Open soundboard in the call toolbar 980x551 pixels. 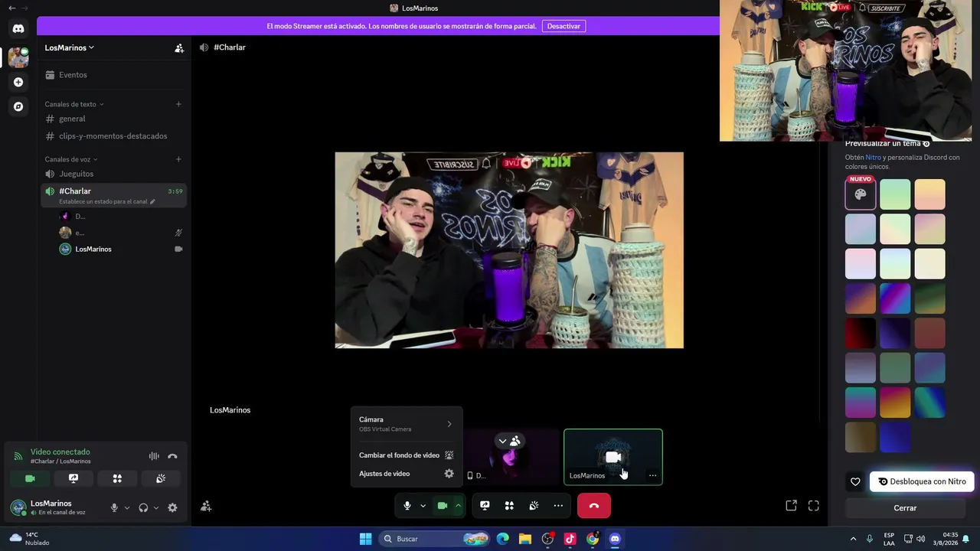pyautogui.click(x=534, y=506)
